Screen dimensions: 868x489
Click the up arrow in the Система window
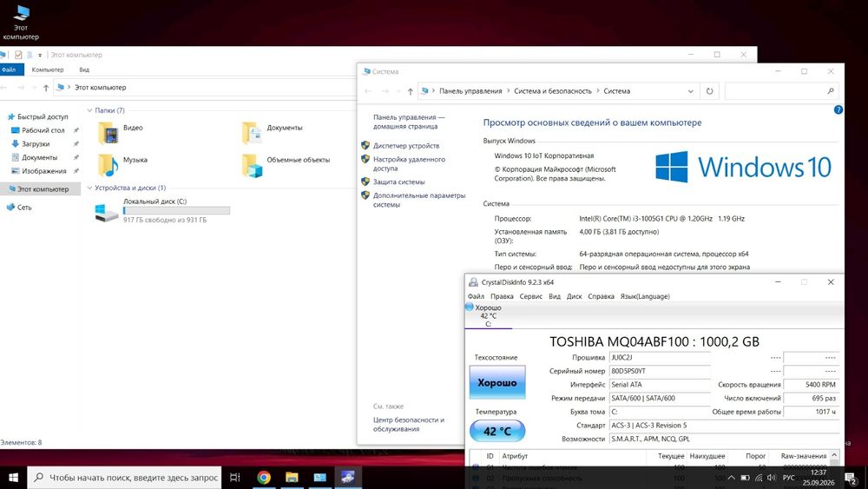click(411, 91)
